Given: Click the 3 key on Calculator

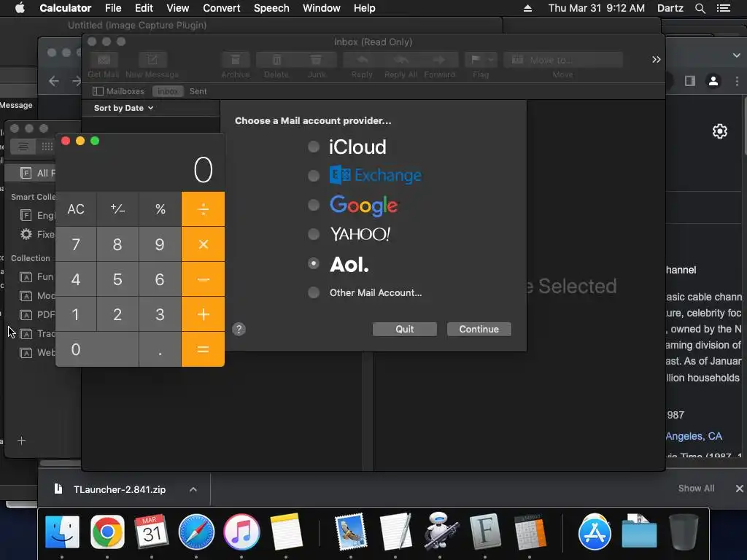Looking at the screenshot, I should coord(160,314).
